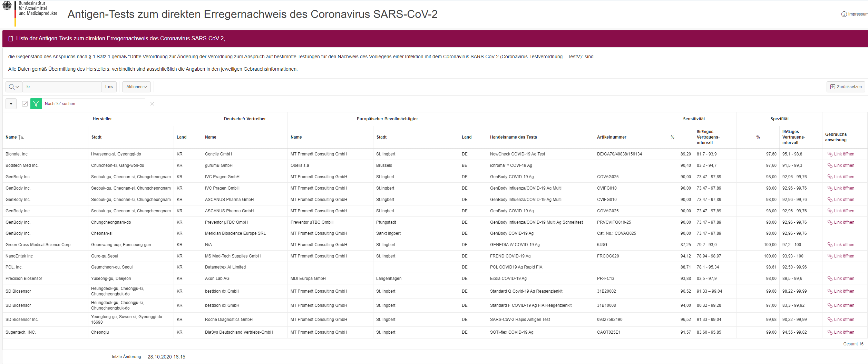Viewport: 868px width, 364px height.
Task: Open Link öffnen for Standard Q Covid-19 Ag Reagenzienkit
Action: 841,291
